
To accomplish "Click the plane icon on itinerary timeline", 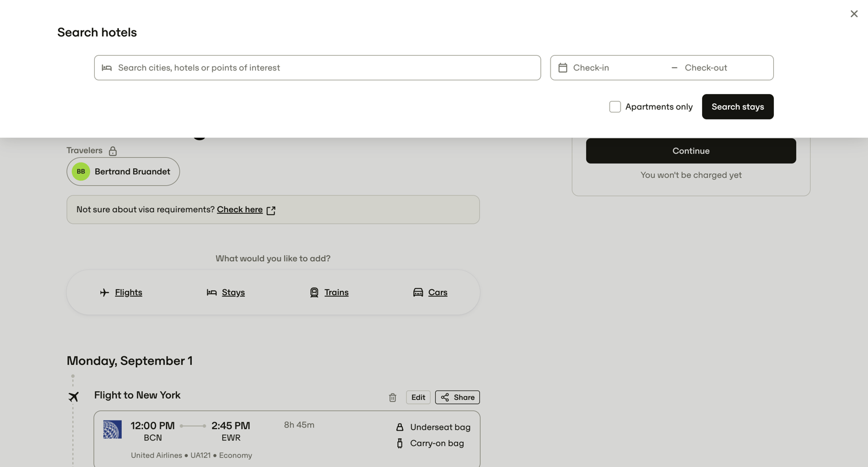I will (x=73, y=396).
